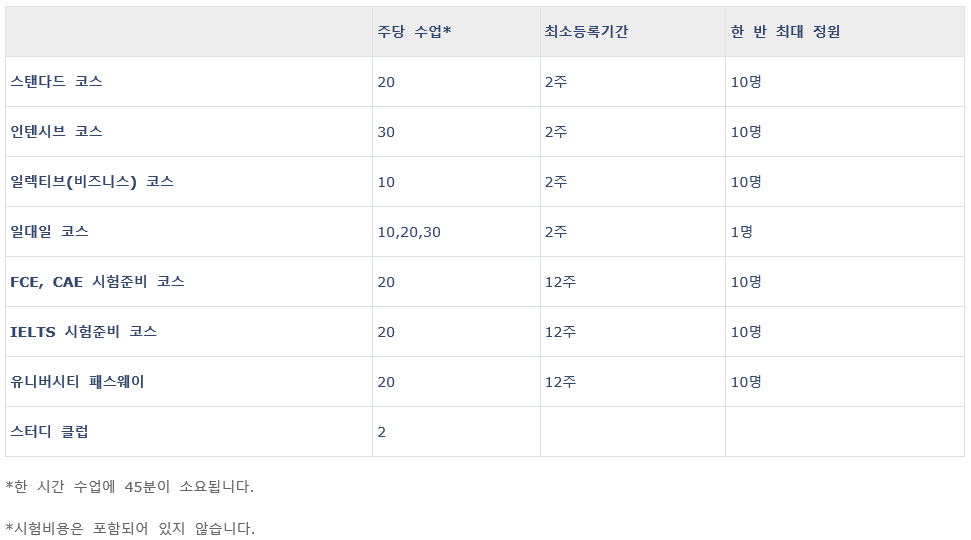
Task: Select the 최소등록기간 column header
Action: (586, 32)
